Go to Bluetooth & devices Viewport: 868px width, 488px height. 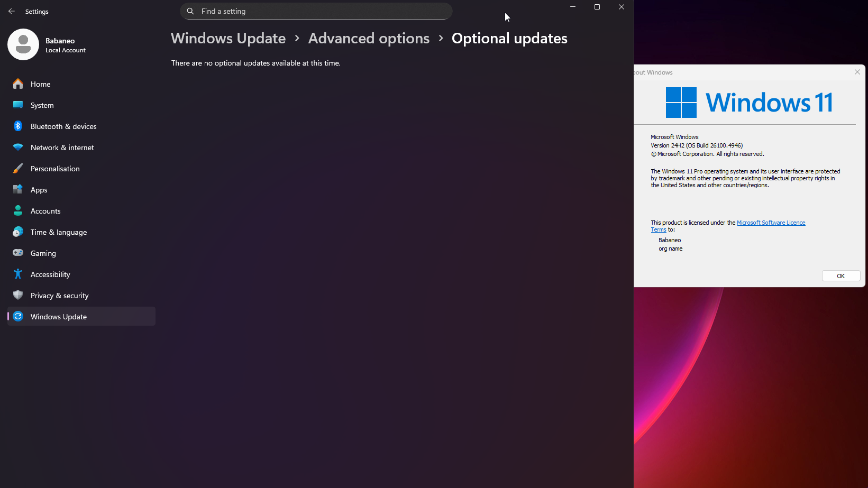click(x=81, y=126)
